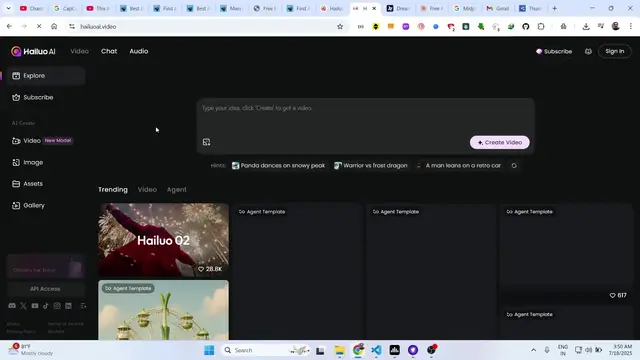Open the LinkedIn social link

pyautogui.click(x=68, y=306)
